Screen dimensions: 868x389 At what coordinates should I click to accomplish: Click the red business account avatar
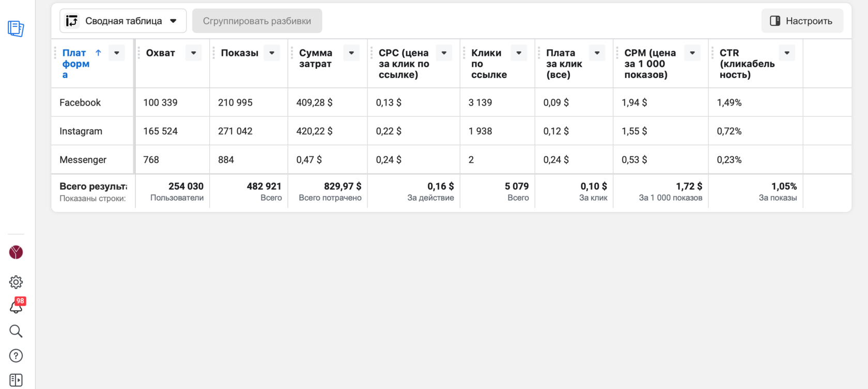click(16, 252)
